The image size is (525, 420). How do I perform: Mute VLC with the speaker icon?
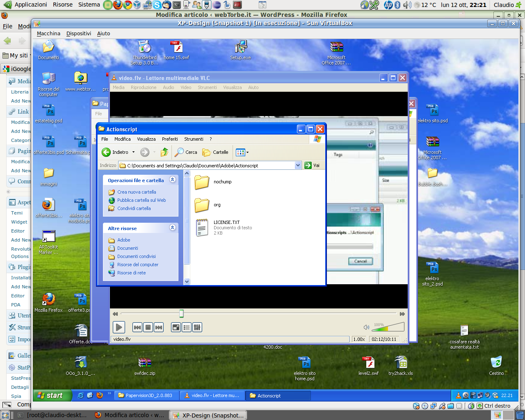(366, 327)
